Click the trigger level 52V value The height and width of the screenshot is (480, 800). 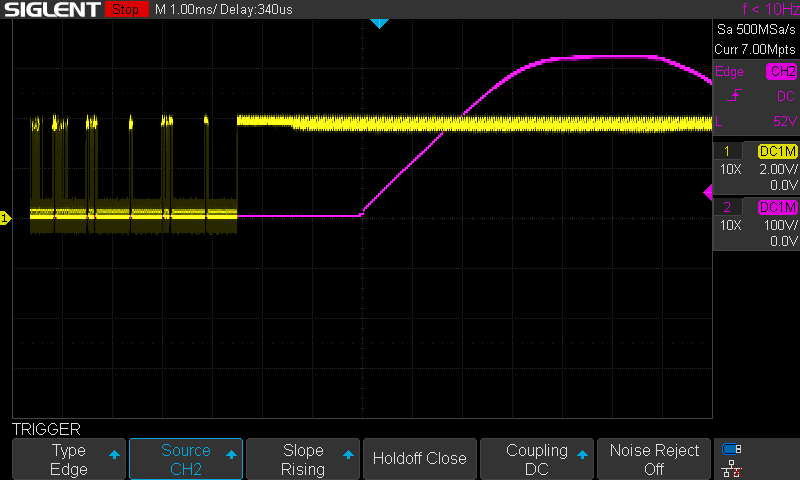(x=785, y=121)
